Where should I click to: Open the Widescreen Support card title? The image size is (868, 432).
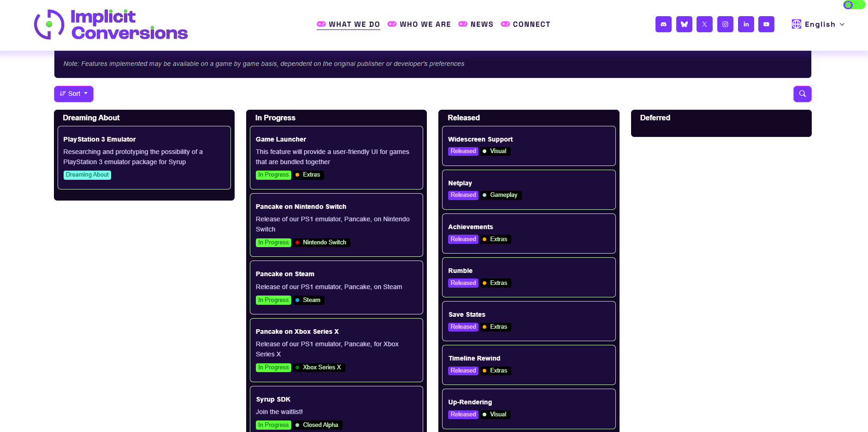point(480,139)
